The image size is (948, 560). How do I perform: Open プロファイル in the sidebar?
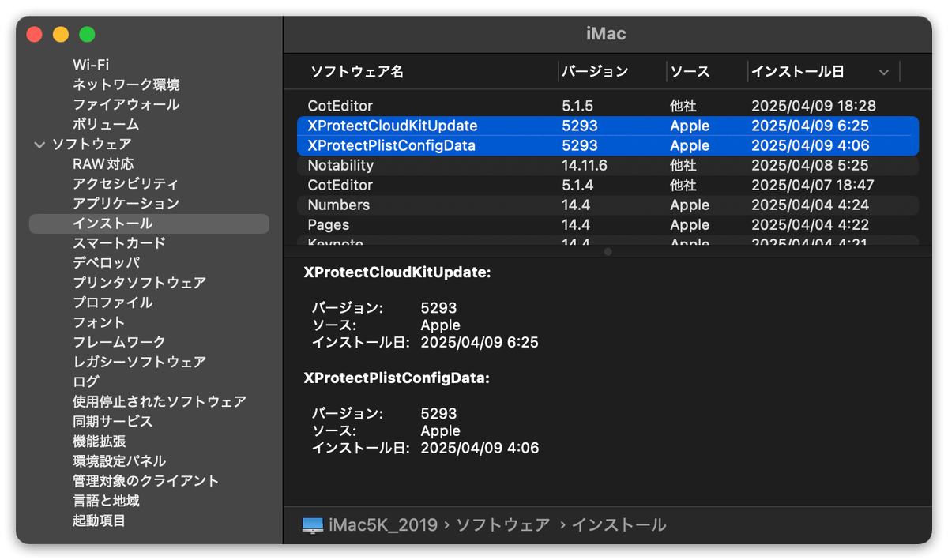113,303
